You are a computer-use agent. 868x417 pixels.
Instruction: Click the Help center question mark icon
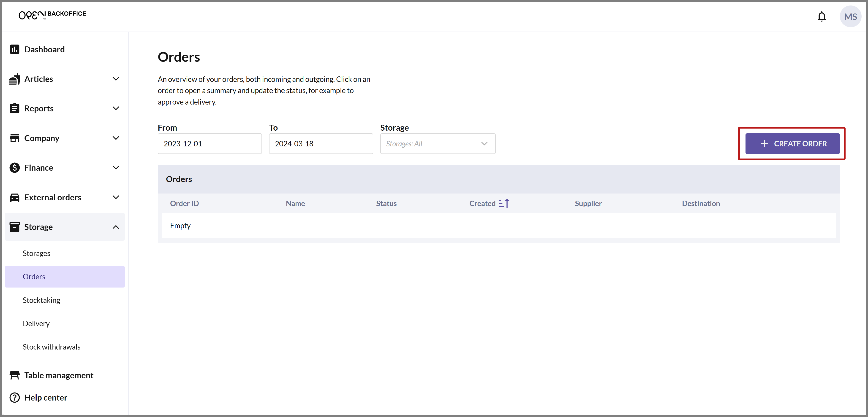coord(14,398)
